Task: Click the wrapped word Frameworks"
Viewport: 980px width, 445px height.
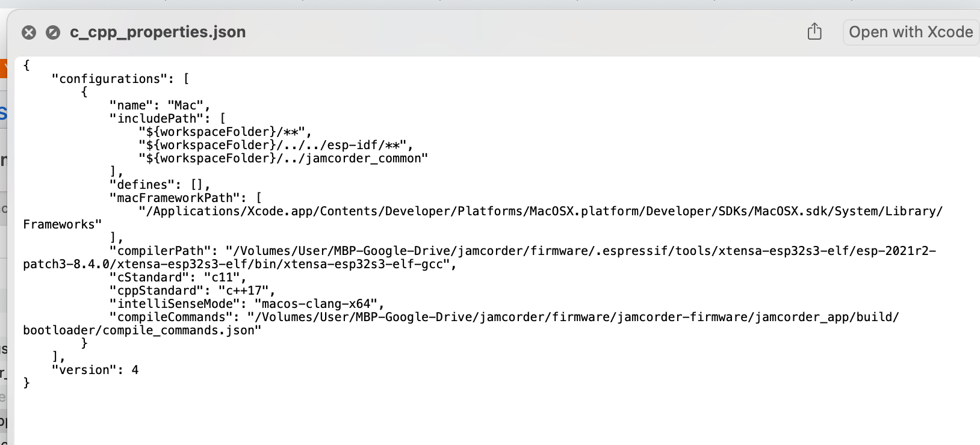Action: tap(63, 224)
